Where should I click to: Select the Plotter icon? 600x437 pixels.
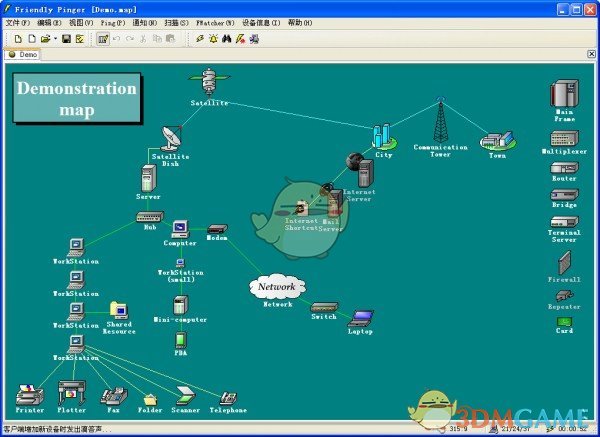pos(72,393)
